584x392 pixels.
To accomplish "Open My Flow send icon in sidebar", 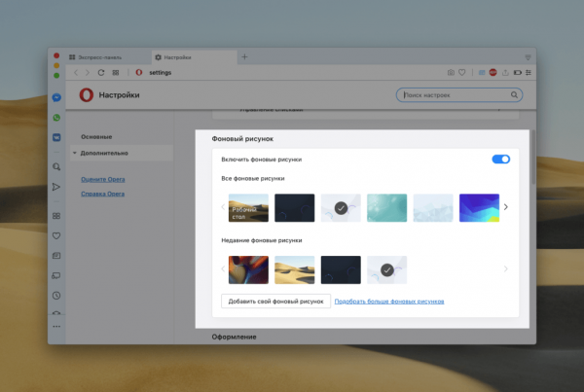I will [x=56, y=187].
